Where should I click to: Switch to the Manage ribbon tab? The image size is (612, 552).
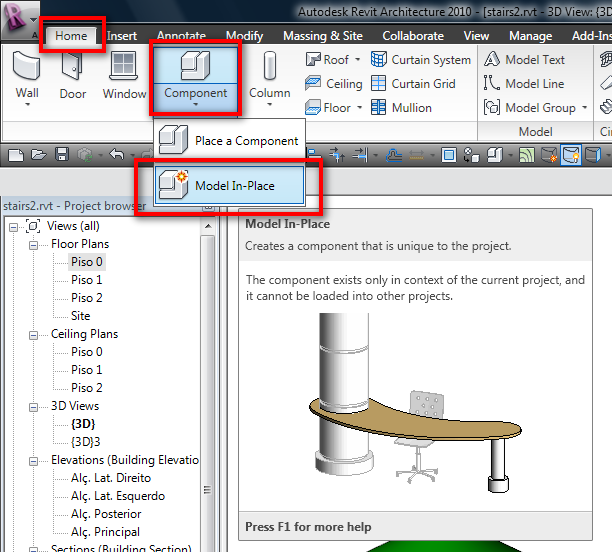click(x=530, y=36)
